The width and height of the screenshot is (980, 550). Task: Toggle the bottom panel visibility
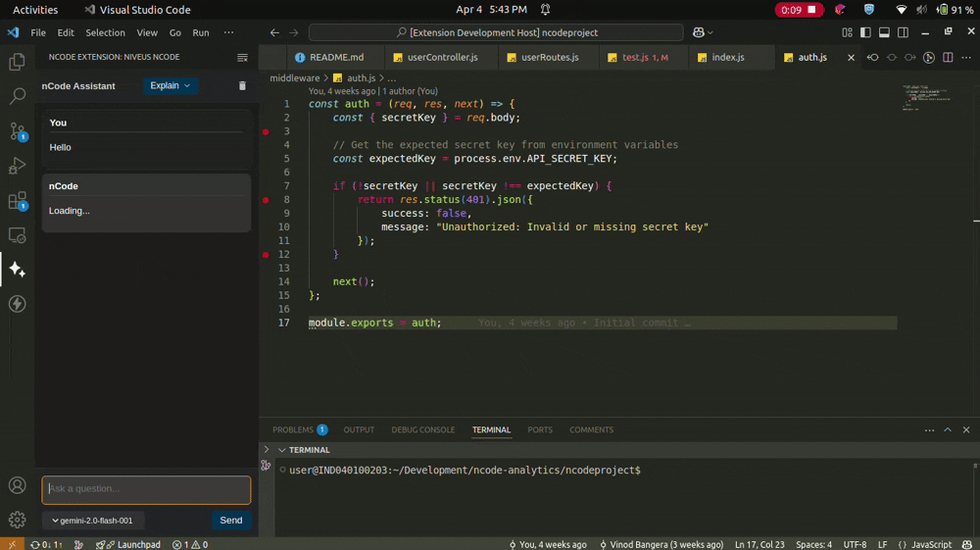884,32
